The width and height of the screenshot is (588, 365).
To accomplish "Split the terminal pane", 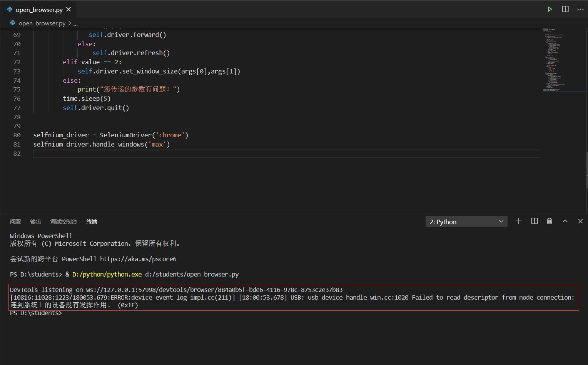I will click(535, 221).
